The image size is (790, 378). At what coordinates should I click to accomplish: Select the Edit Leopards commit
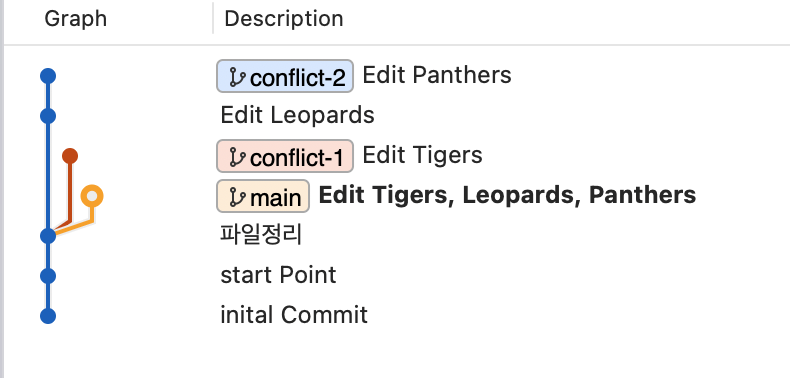[x=297, y=115]
